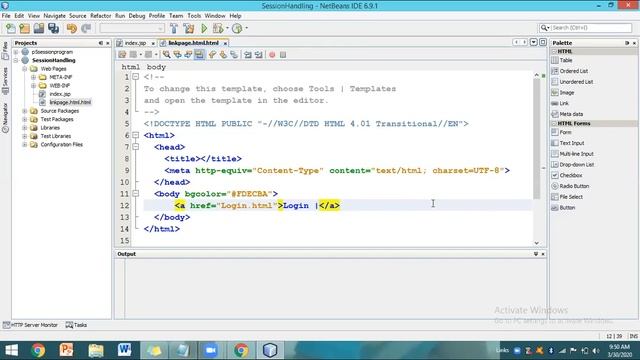Expand the Libraries node

coord(24,128)
